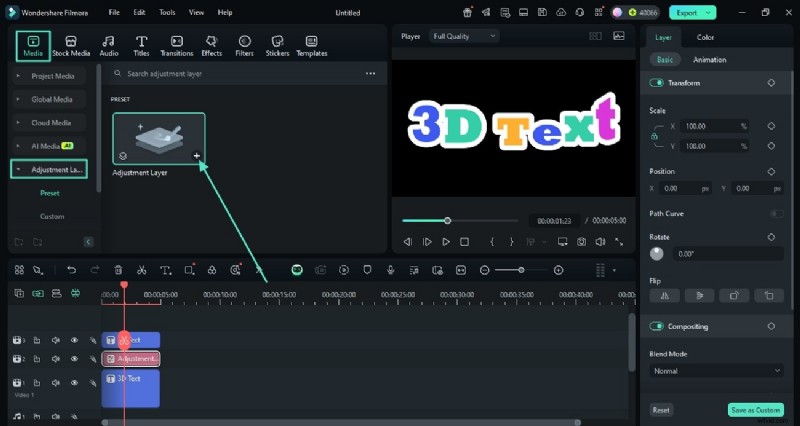Click the Reset button
Image resolution: width=800 pixels, height=426 pixels.
tap(661, 410)
